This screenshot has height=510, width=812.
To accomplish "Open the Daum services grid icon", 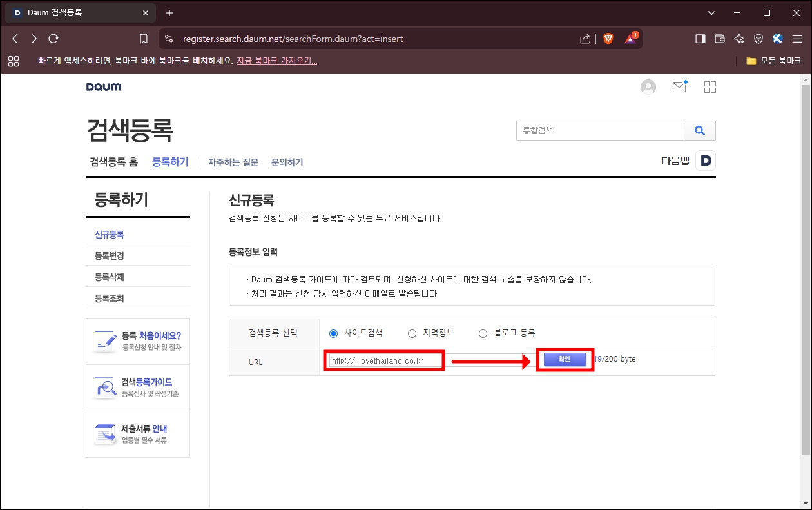I will tap(710, 87).
